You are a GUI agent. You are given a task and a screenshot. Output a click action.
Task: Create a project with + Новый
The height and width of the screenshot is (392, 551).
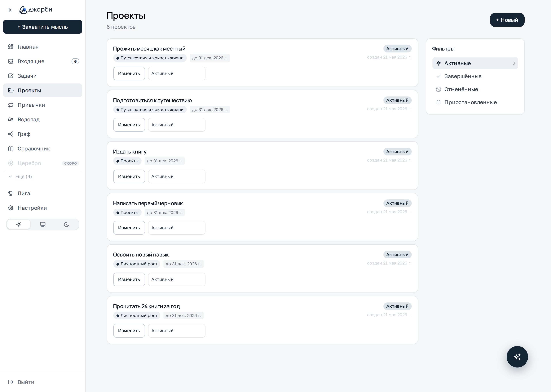point(507,20)
